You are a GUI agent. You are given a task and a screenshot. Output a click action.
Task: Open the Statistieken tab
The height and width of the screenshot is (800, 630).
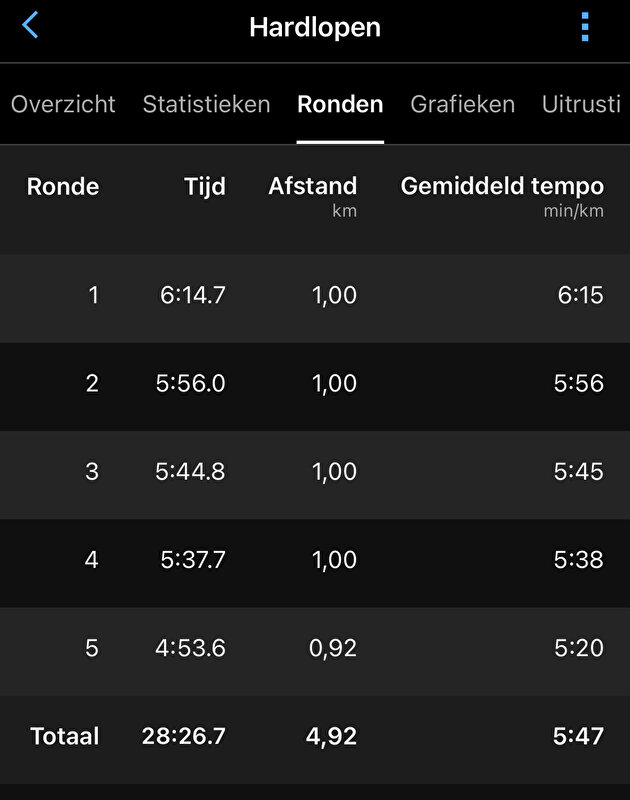point(206,104)
